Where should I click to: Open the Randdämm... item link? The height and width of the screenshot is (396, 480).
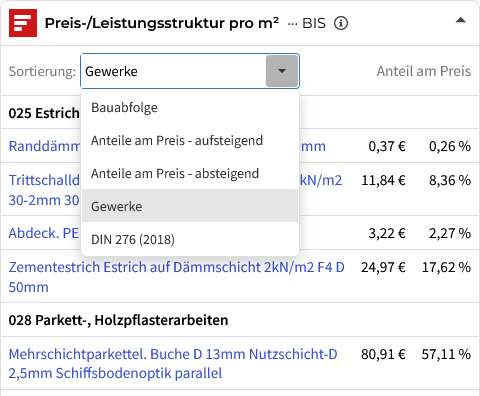coord(44,146)
